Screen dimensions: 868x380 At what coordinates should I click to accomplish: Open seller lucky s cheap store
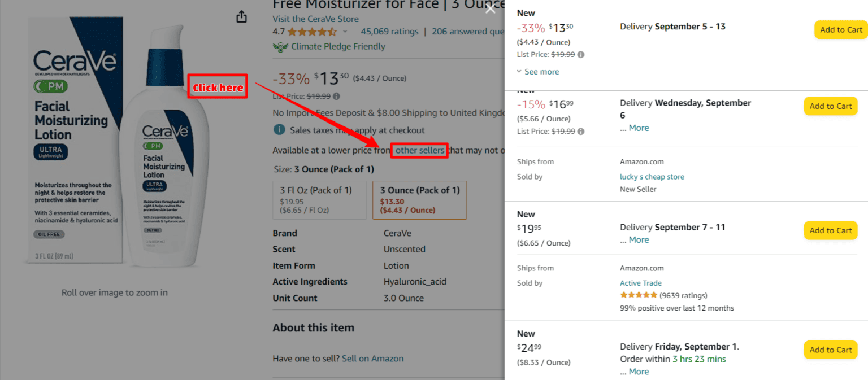652,177
